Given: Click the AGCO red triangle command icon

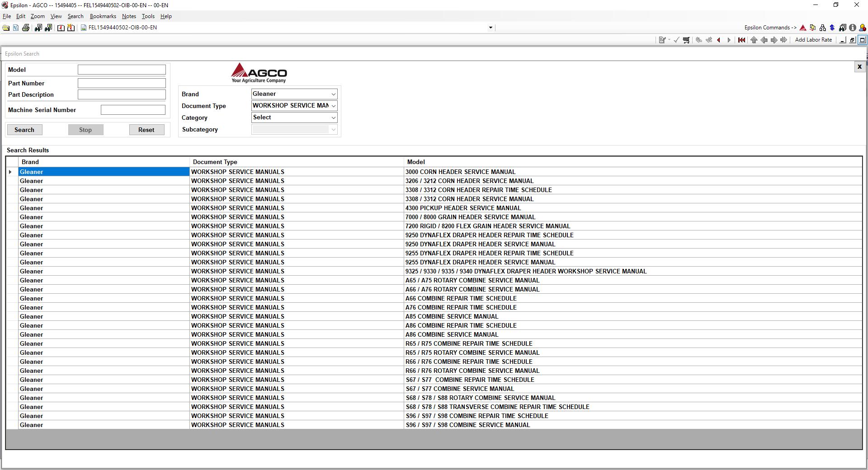Looking at the screenshot, I should click(803, 28).
